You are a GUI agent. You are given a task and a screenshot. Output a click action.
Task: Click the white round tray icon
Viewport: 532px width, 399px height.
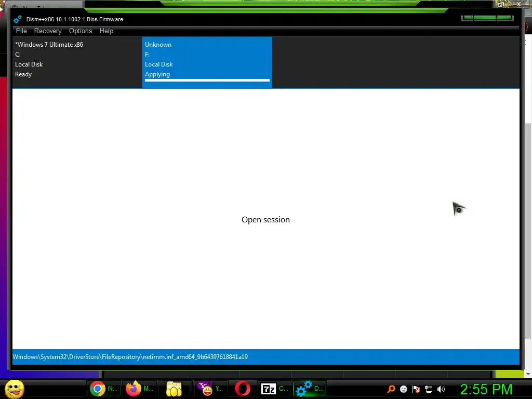coord(403,389)
